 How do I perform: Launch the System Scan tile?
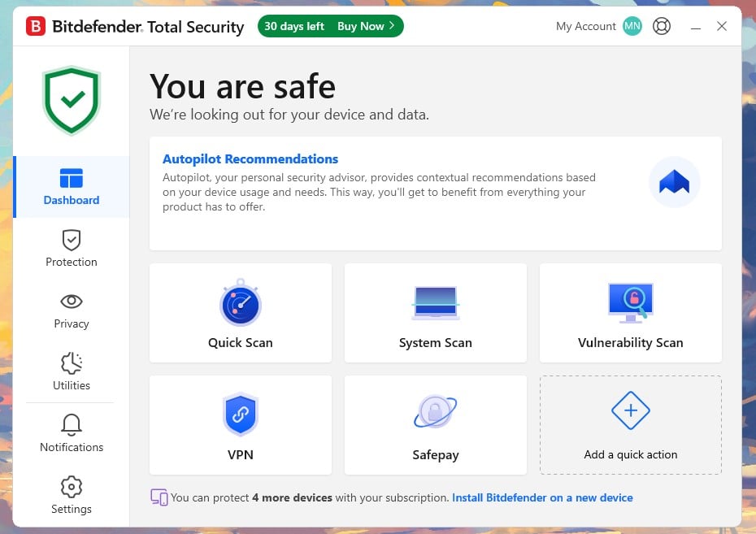436,313
